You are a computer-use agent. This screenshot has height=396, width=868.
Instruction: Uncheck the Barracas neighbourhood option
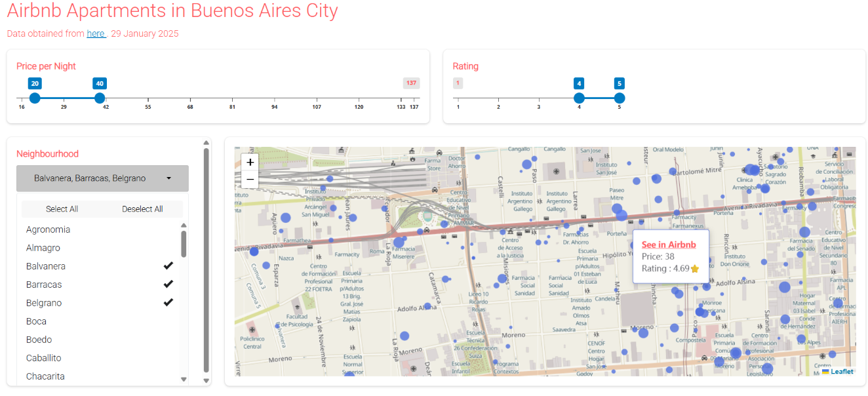(102, 285)
